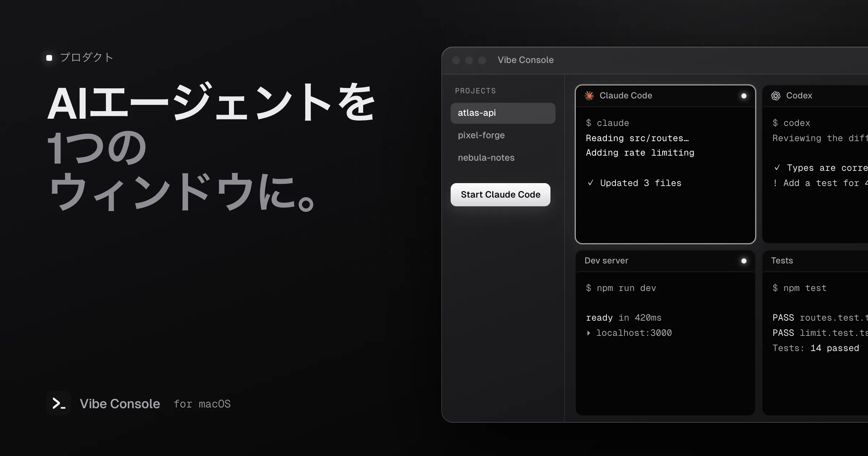Click the Vibe Console terminal prompt logo
The height and width of the screenshot is (456, 868).
tap(59, 403)
